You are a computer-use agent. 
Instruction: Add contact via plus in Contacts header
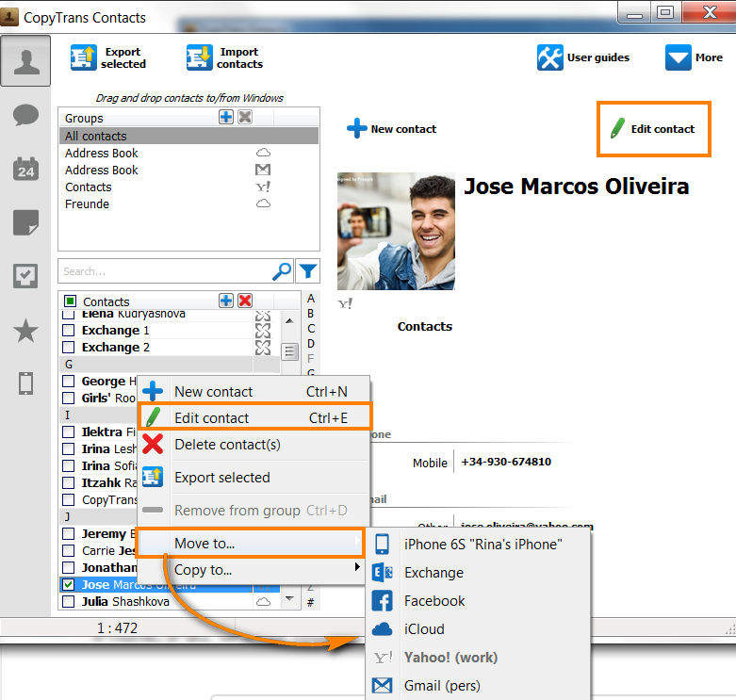point(226,301)
